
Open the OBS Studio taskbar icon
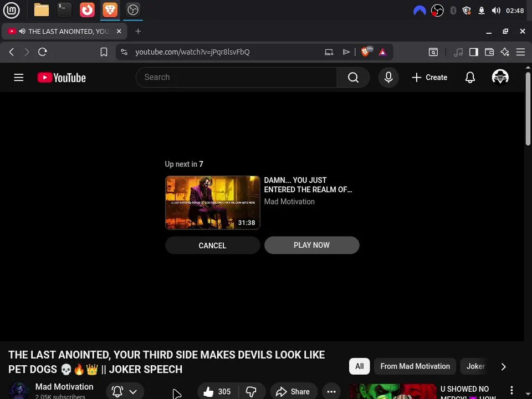coord(132,10)
